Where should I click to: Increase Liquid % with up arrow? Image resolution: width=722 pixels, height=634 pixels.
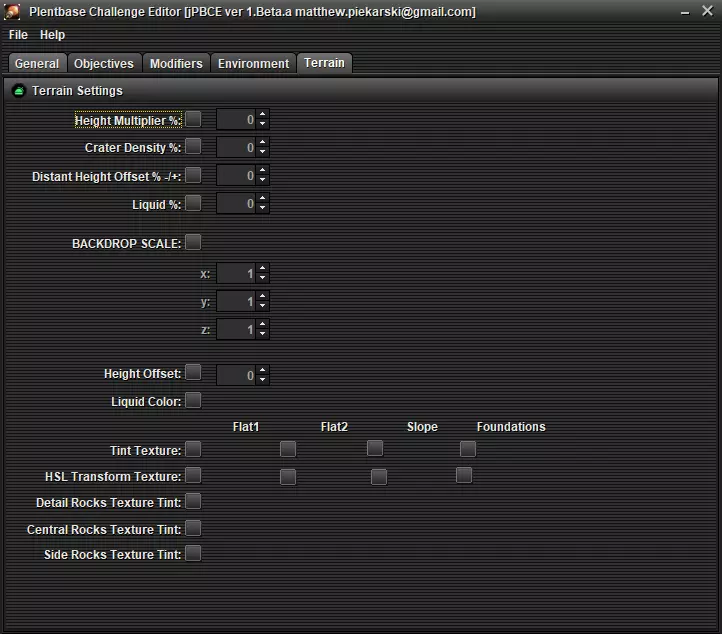262,199
